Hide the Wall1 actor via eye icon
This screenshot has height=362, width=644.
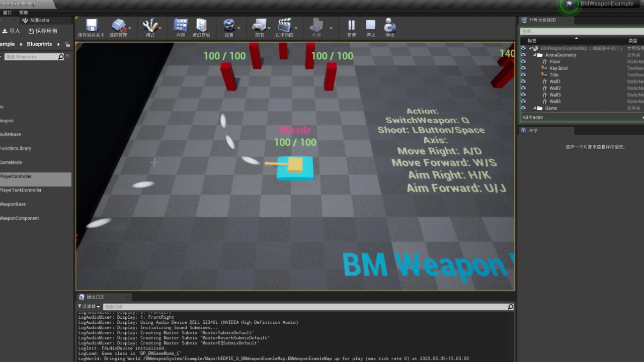523,81
